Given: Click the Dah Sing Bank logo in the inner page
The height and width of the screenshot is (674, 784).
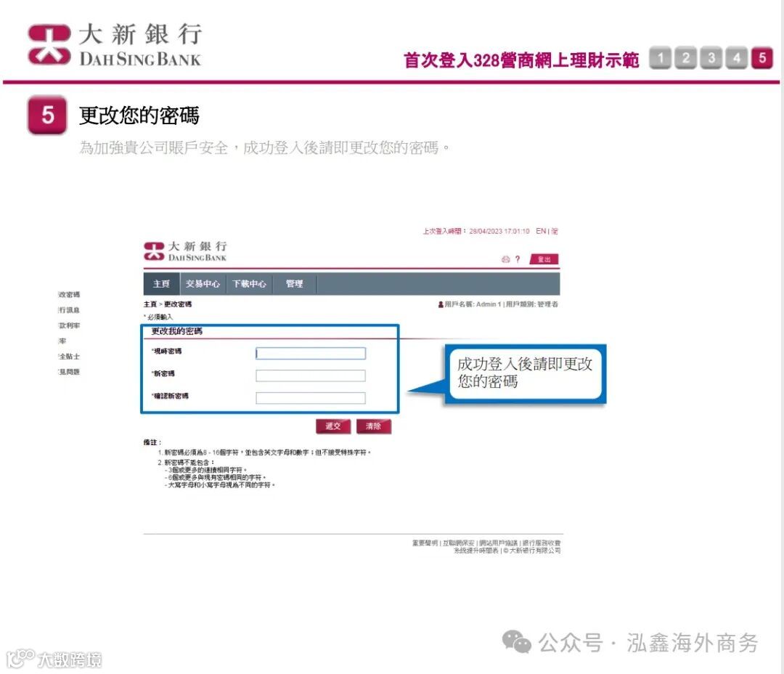Looking at the screenshot, I should (186, 251).
